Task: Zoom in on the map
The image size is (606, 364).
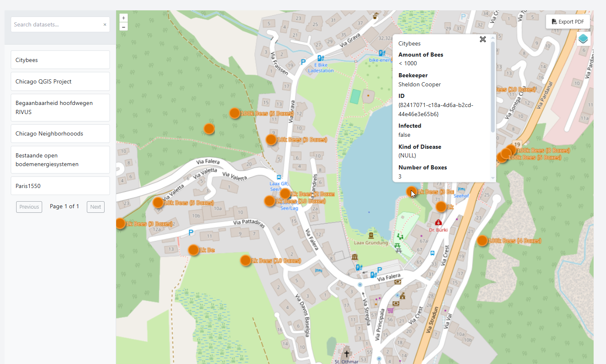Action: [123, 18]
